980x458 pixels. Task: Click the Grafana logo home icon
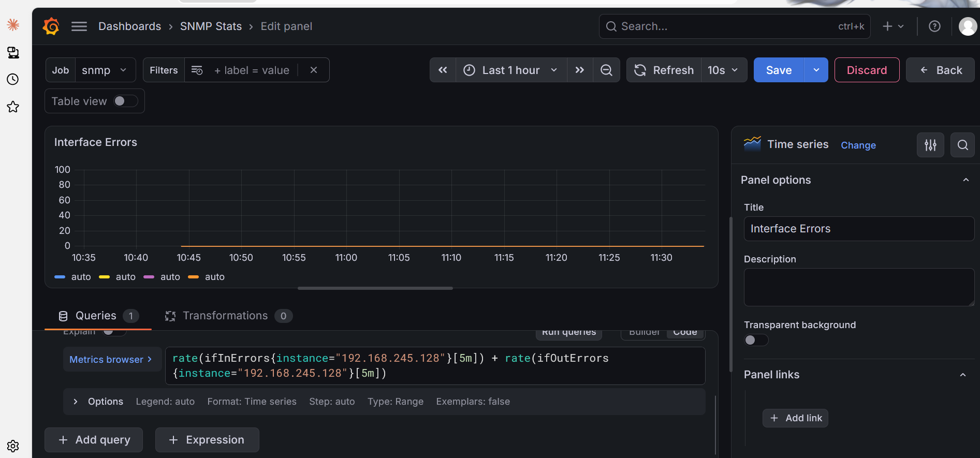[x=51, y=26]
